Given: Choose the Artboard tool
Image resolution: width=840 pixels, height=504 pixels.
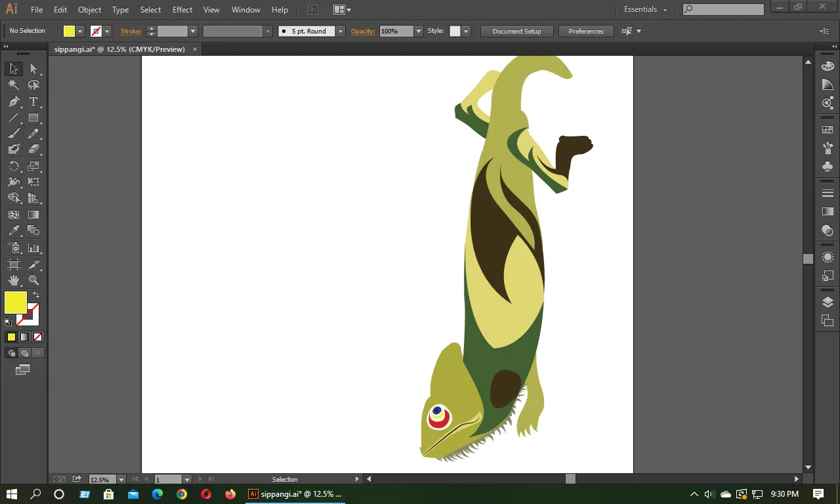Looking at the screenshot, I should (14, 264).
